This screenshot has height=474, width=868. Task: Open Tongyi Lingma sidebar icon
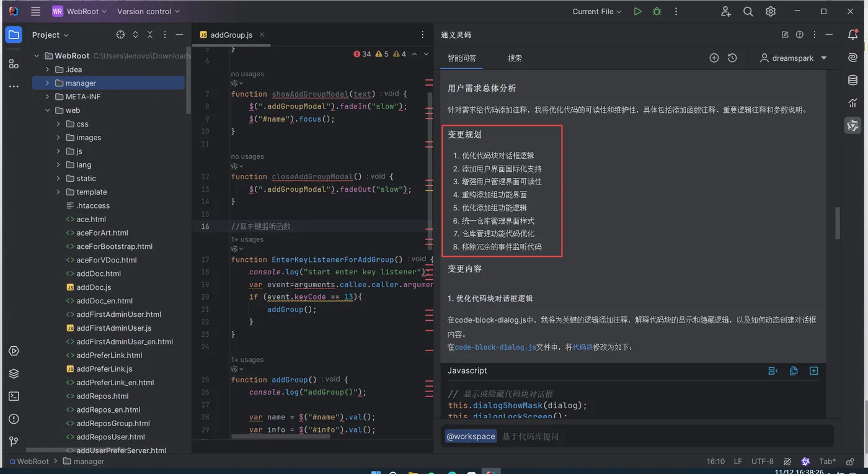853,125
